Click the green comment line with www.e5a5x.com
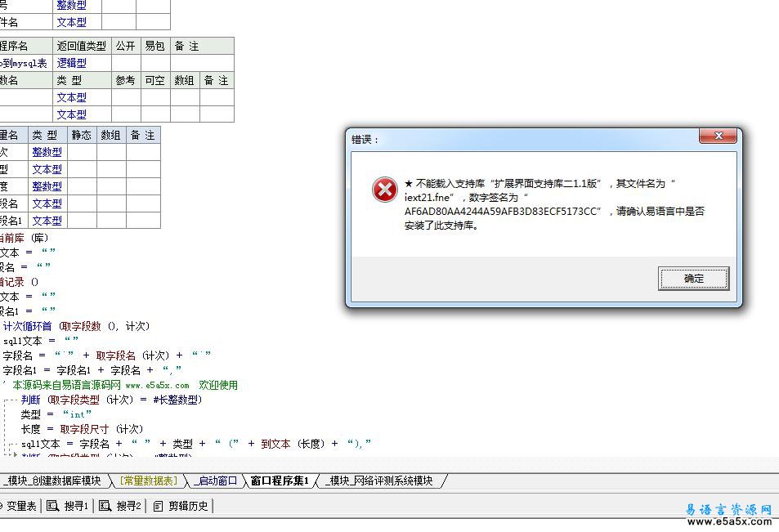The image size is (779, 532). click(125, 385)
